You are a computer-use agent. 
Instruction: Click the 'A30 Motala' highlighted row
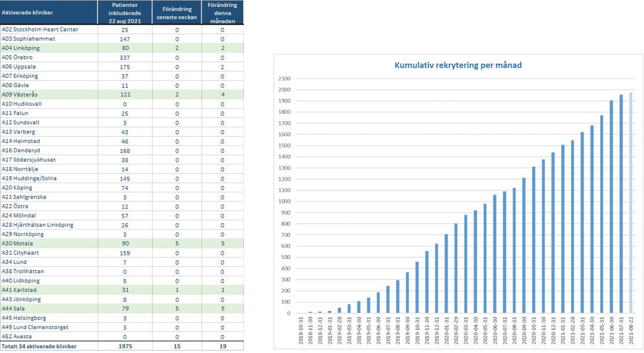[122, 244]
